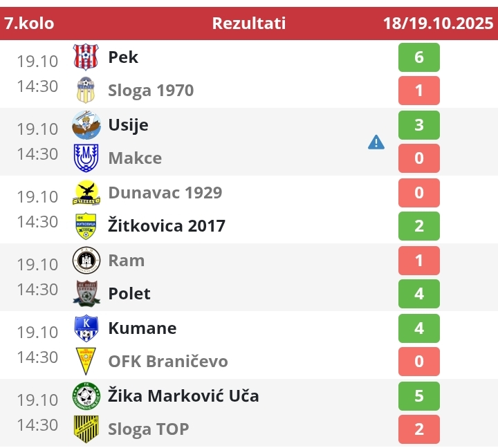Click the Makce team badge
Screen dimensions: 498x448
tap(86, 158)
